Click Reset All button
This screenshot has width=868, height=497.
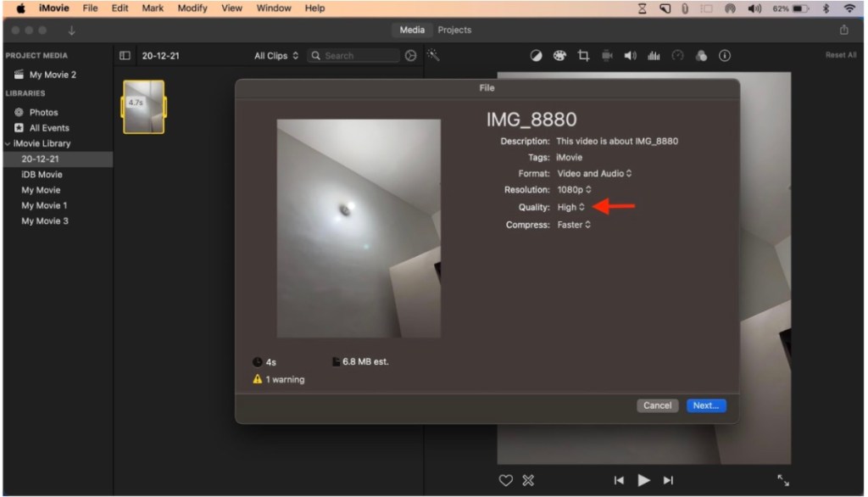[840, 55]
